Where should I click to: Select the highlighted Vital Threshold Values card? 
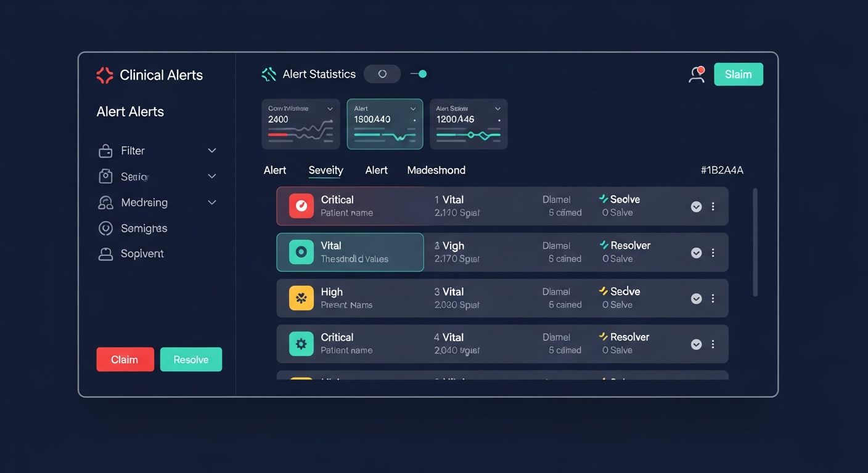(x=350, y=252)
